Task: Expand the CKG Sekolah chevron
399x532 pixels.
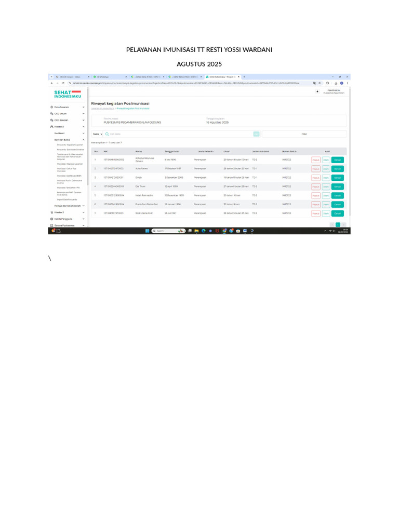Action: [x=84, y=120]
